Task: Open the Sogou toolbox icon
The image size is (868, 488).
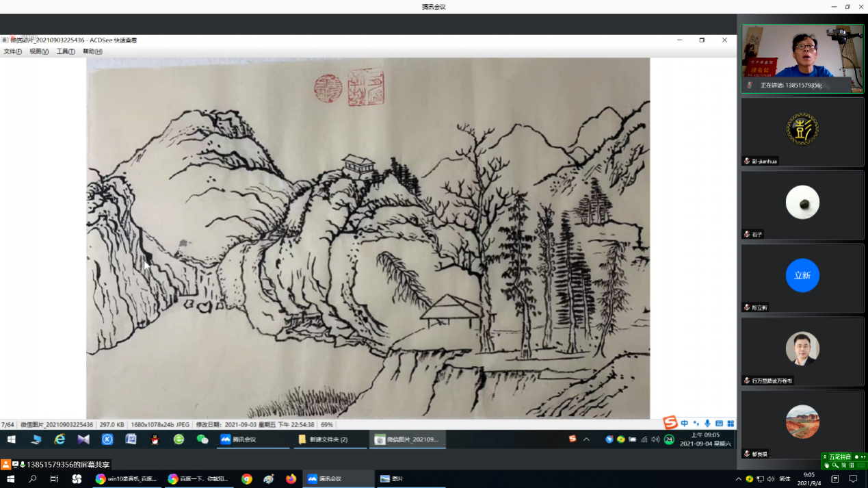Action: click(729, 423)
